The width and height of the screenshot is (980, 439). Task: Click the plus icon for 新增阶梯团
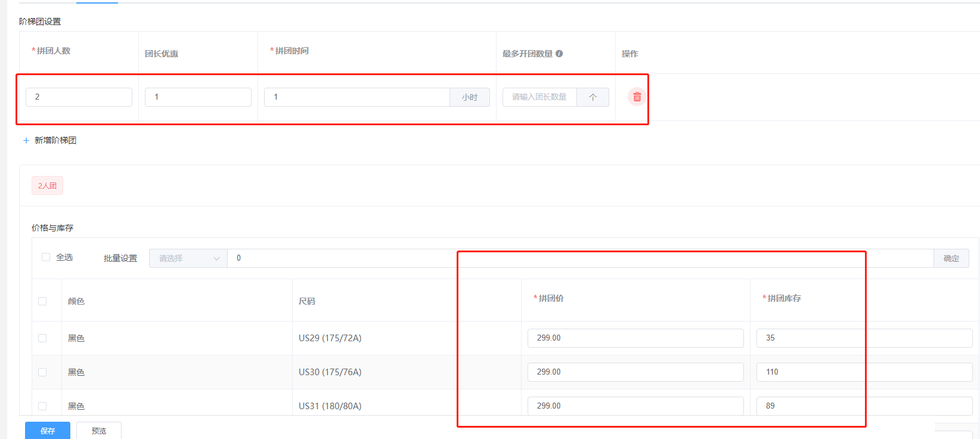(x=26, y=141)
